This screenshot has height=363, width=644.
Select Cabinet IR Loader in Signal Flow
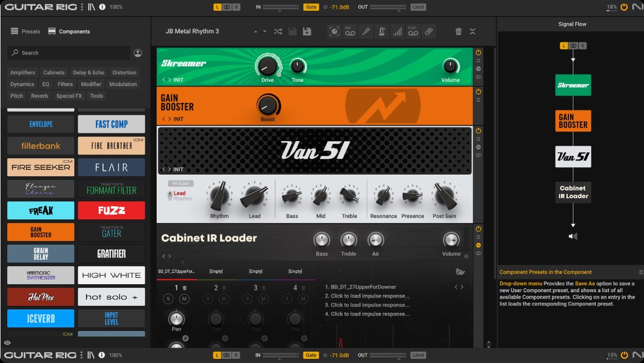(x=573, y=192)
